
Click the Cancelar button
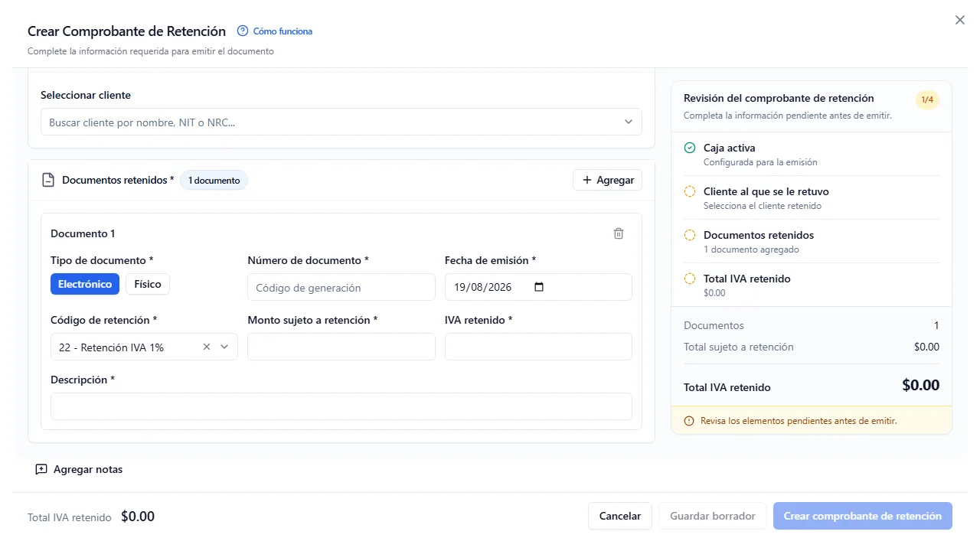(x=620, y=516)
